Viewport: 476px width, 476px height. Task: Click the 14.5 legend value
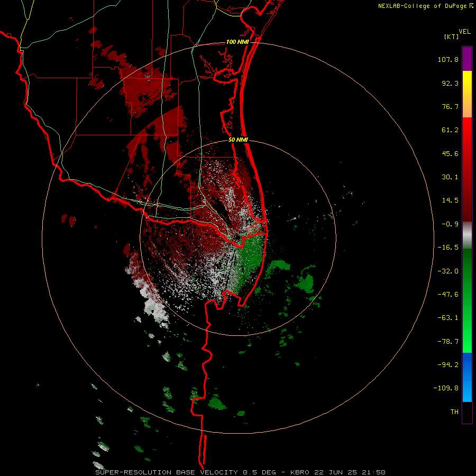450,200
